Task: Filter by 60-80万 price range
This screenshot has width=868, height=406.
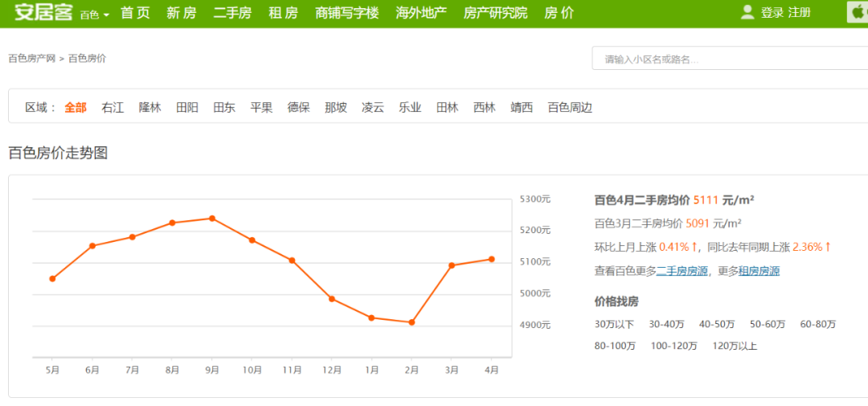Action: [x=818, y=325]
